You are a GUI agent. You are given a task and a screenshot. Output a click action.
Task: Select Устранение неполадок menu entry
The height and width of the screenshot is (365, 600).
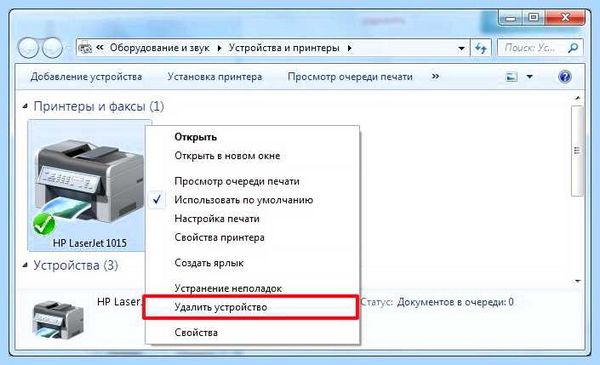coord(252,288)
